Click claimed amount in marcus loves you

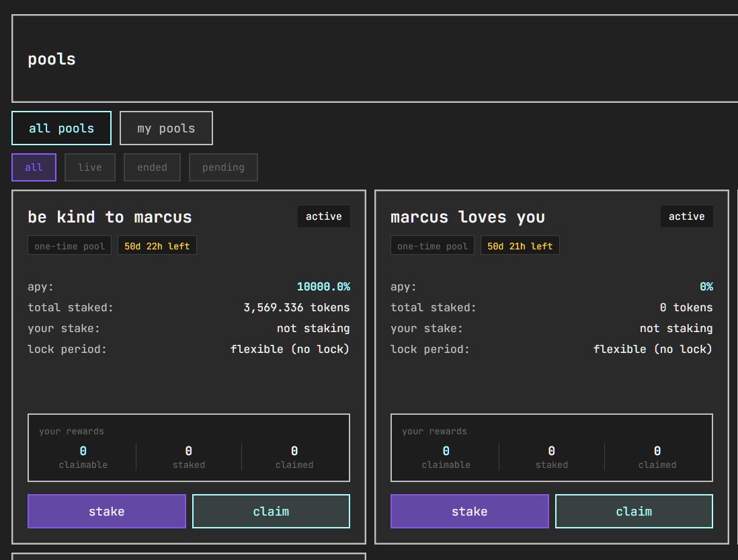[657, 451]
